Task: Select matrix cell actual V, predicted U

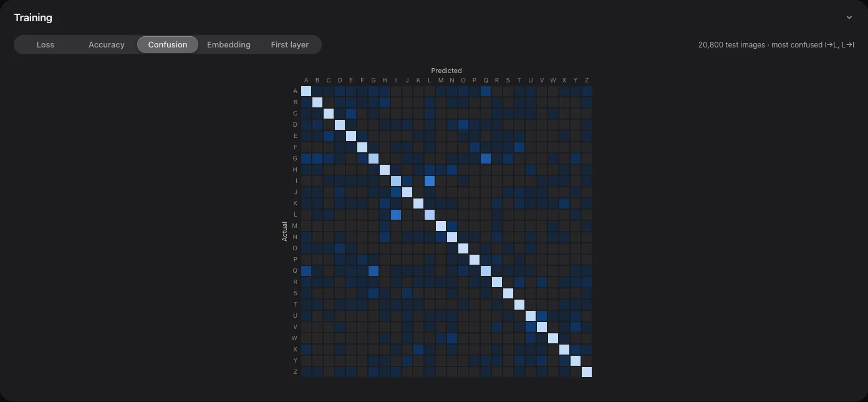Action: click(531, 327)
